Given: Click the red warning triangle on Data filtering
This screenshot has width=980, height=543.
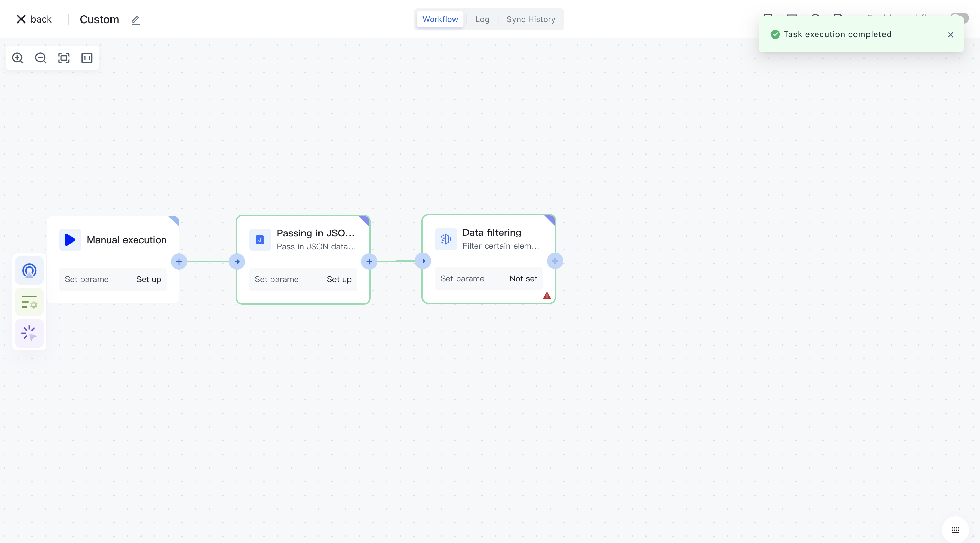Looking at the screenshot, I should point(547,296).
